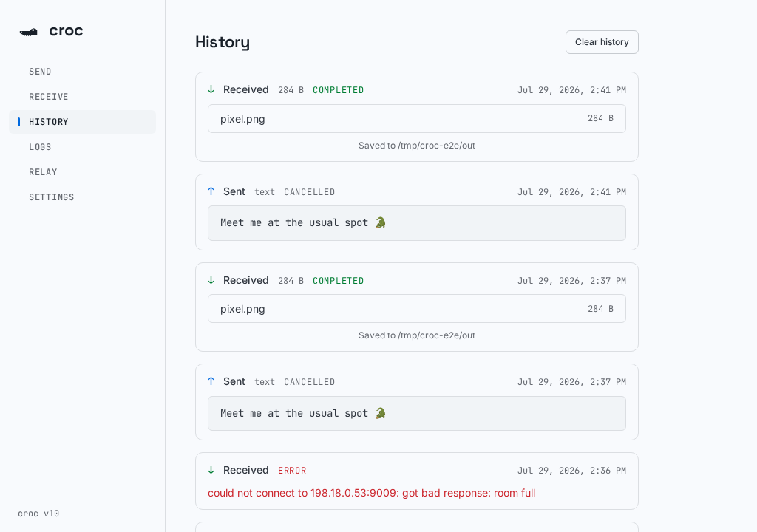Click the red ERROR status label
This screenshot has height=532, width=757.
click(x=292, y=470)
